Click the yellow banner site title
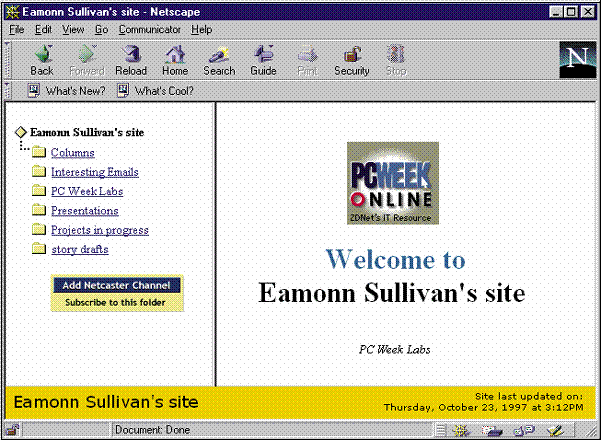This screenshot has height=440, width=601. click(x=106, y=402)
